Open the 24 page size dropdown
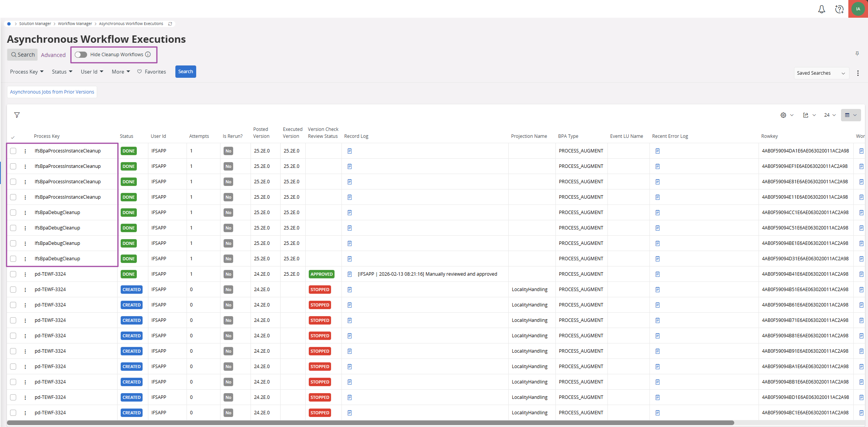868x427 pixels. click(x=830, y=115)
